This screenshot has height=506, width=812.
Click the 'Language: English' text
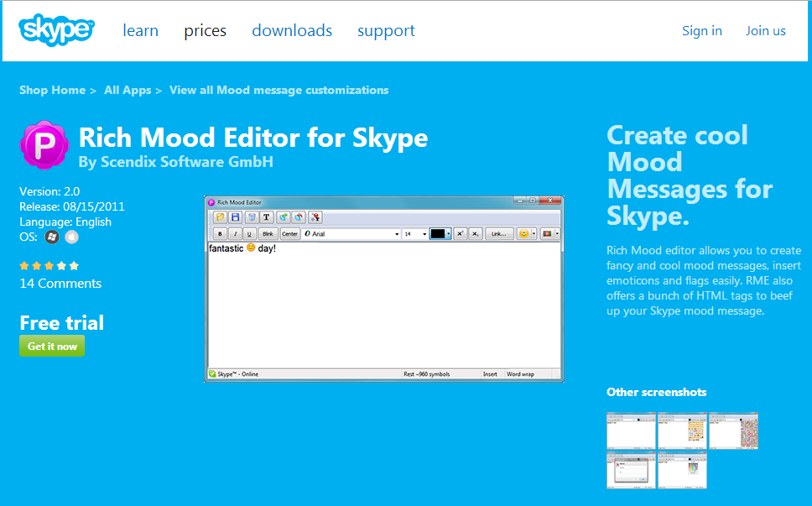point(65,222)
